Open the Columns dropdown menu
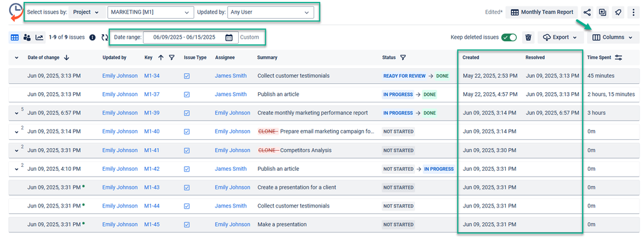The height and width of the screenshot is (239, 644). pyautogui.click(x=613, y=37)
